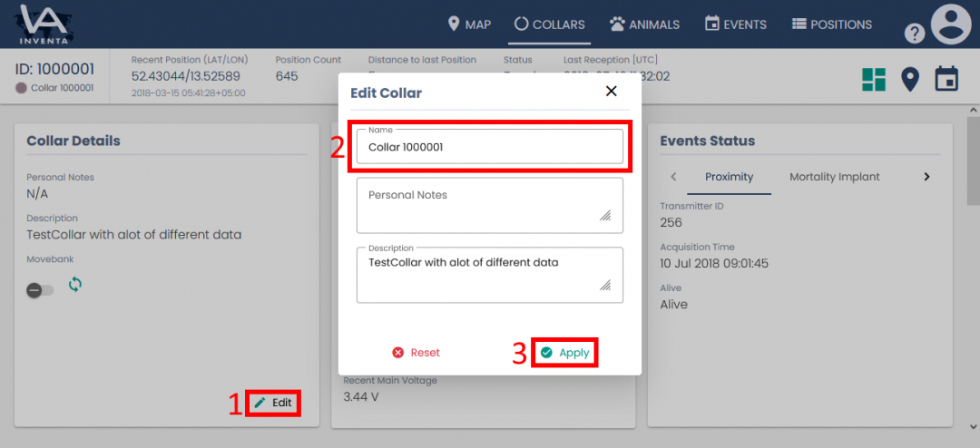Screen dimensions: 980x448
Task: Open the calendar icon in header
Action: tap(946, 79)
